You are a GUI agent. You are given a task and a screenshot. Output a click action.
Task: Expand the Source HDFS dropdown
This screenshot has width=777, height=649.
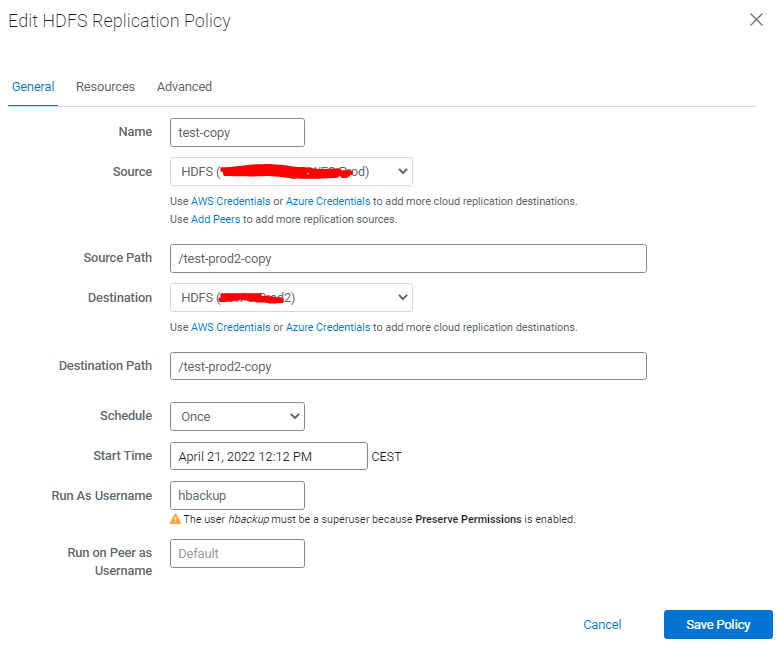coord(291,172)
